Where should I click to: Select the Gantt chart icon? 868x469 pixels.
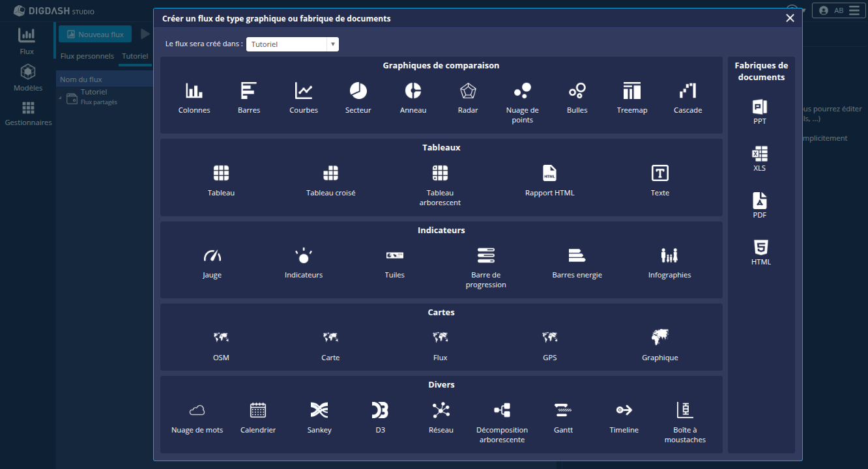coord(563,410)
